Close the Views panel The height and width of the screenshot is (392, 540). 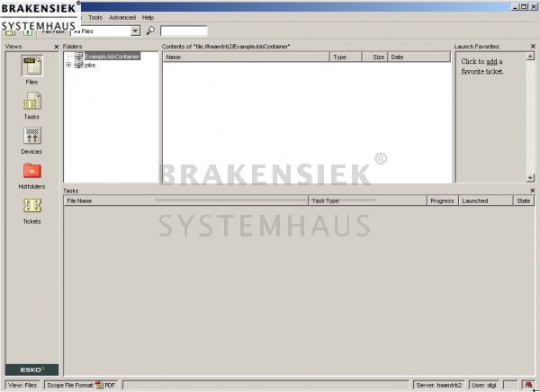[x=57, y=47]
